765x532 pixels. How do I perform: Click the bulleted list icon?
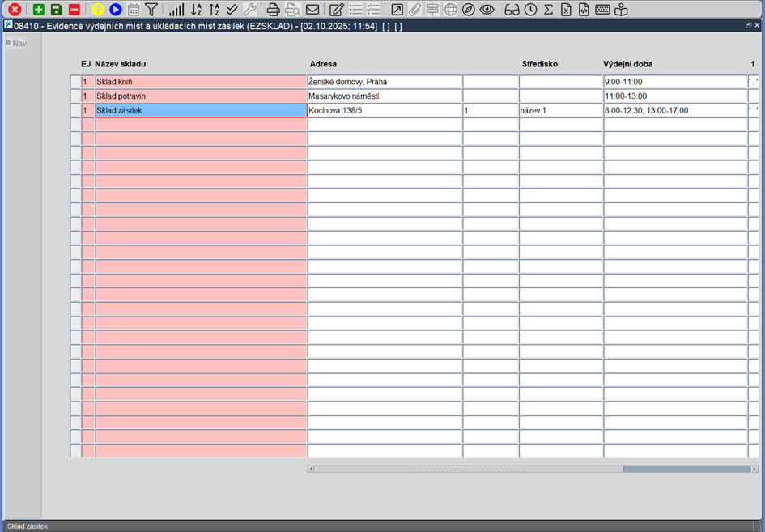(x=355, y=9)
